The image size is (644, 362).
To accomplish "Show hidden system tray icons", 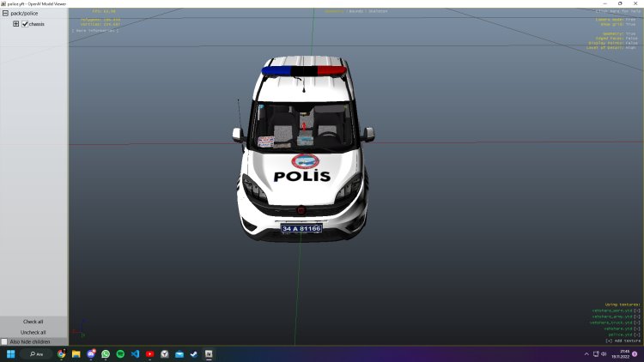I will [x=586, y=353].
